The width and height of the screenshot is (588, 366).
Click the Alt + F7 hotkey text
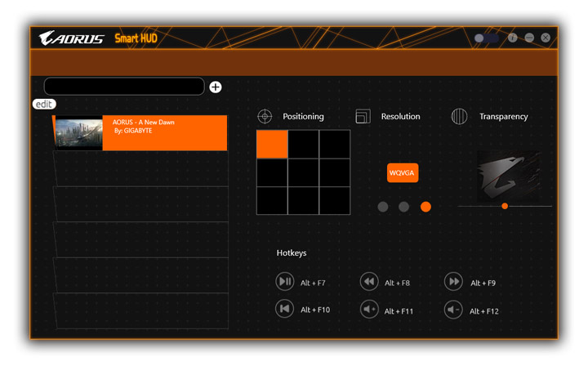313,283
